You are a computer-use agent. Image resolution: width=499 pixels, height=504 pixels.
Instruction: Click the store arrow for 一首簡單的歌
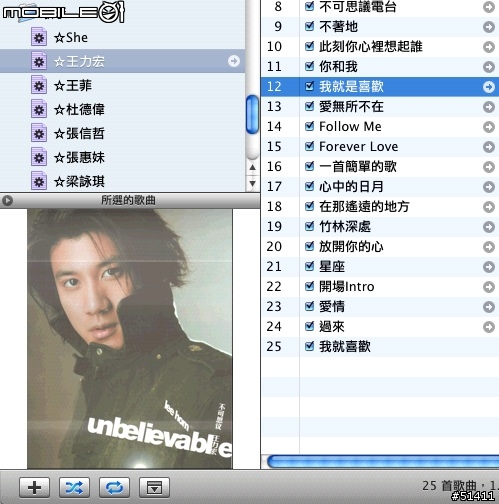(489, 167)
